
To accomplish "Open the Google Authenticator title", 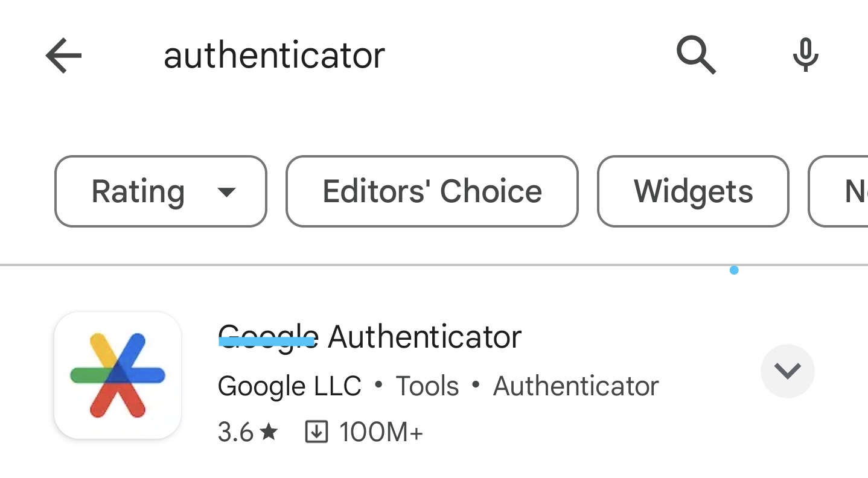I will tap(369, 337).
